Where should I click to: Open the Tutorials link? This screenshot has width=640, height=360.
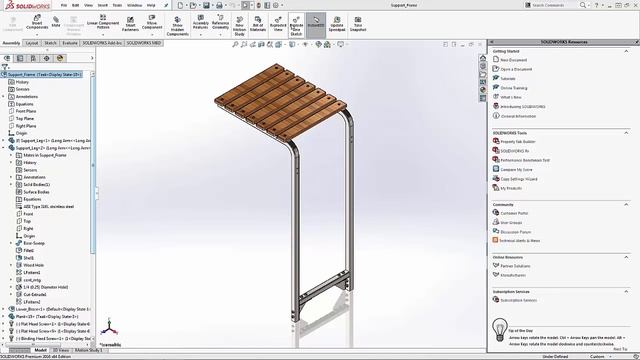(508, 79)
